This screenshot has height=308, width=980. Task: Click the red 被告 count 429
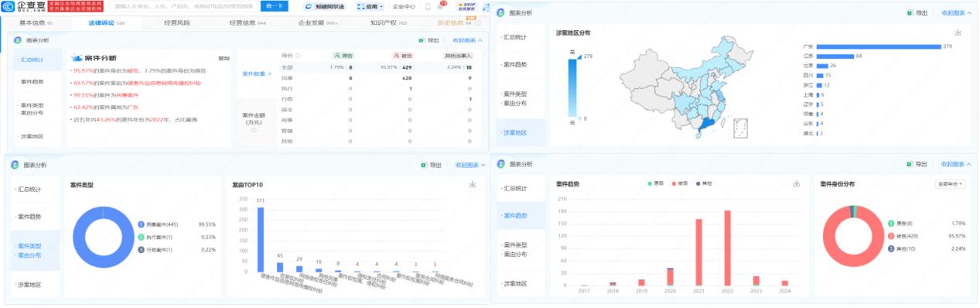[407, 67]
